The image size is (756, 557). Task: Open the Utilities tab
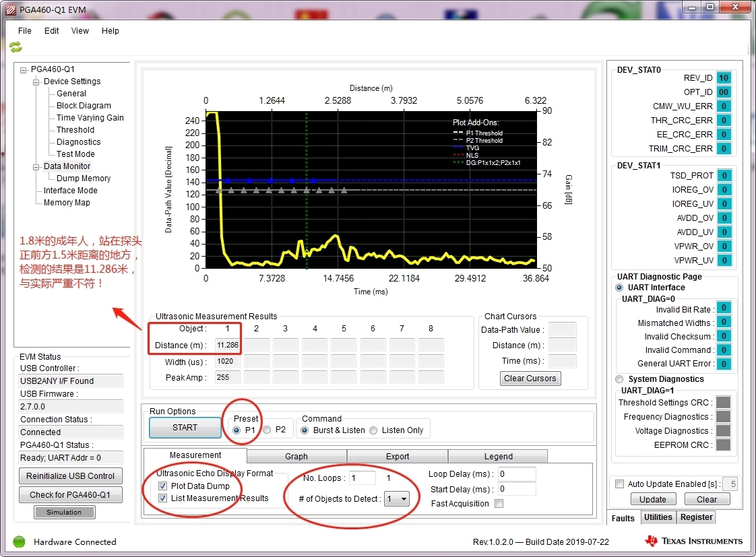point(658,517)
